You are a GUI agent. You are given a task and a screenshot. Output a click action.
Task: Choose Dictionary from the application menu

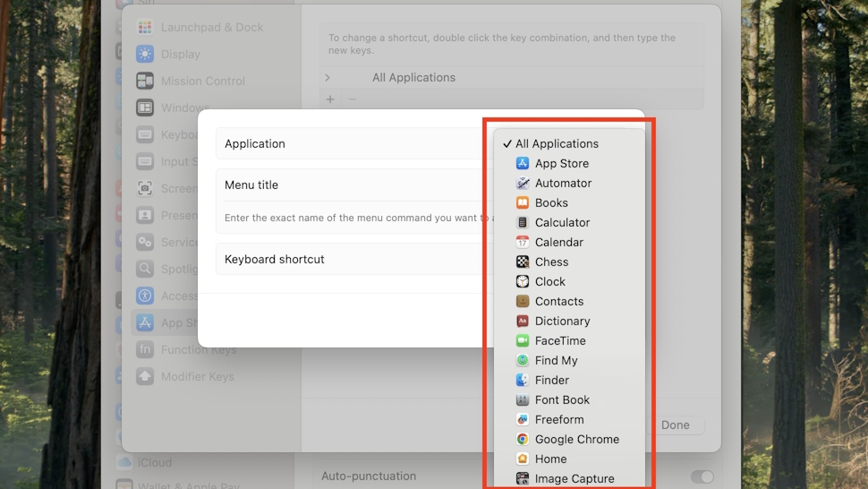(x=569, y=321)
